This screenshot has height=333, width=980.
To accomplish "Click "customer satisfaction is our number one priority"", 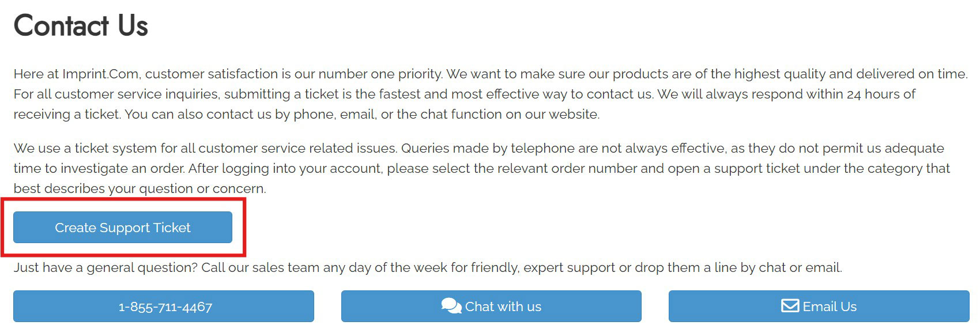I will [x=294, y=74].
